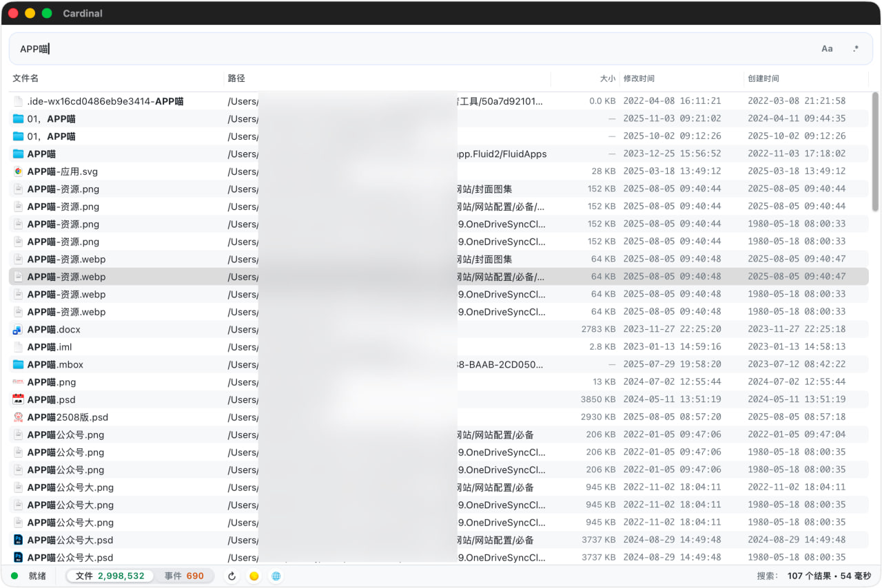Click the globe icon in the status bar
The image size is (882, 588).
[x=276, y=576]
